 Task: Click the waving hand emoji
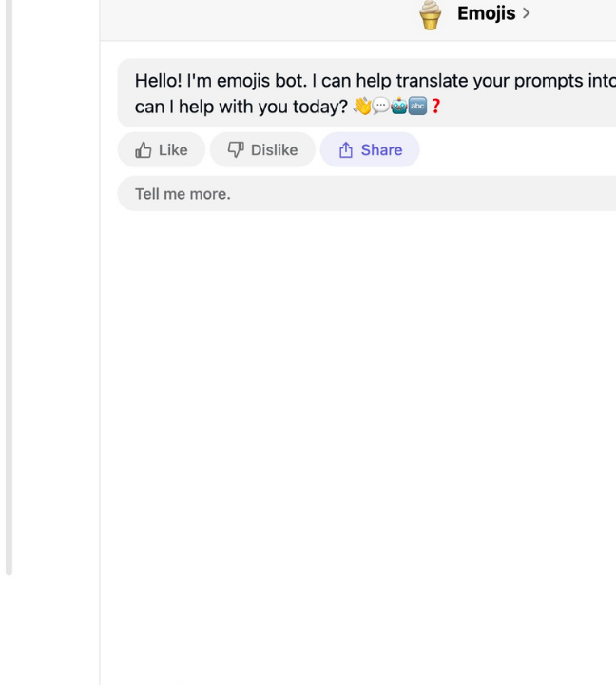[x=362, y=107]
